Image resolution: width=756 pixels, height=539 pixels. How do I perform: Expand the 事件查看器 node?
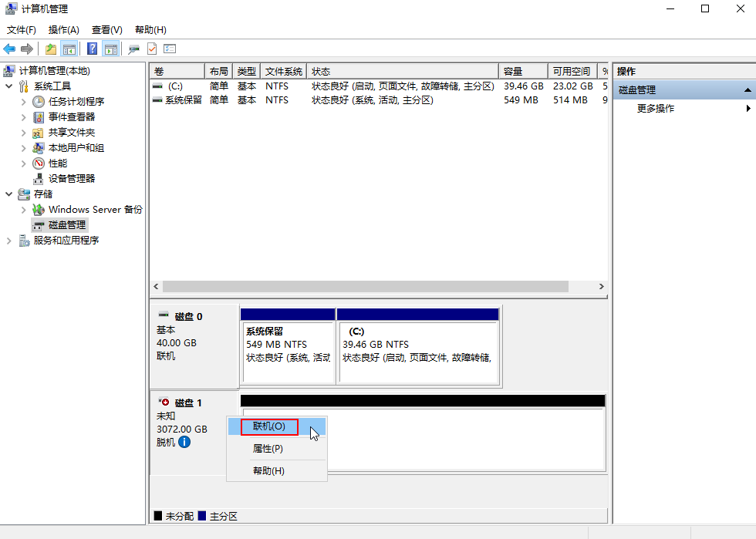pos(24,117)
